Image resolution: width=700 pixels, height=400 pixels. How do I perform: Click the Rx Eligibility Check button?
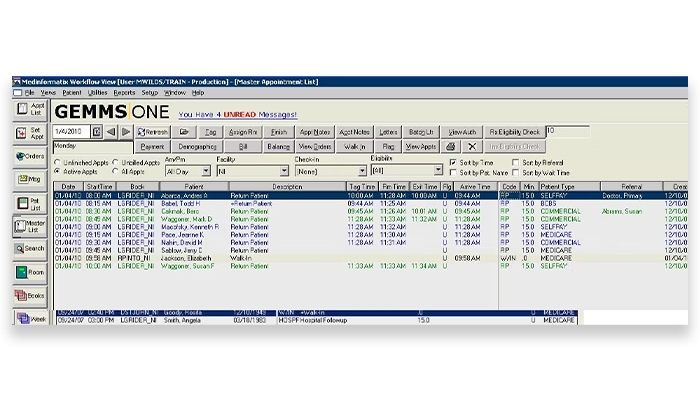514,132
